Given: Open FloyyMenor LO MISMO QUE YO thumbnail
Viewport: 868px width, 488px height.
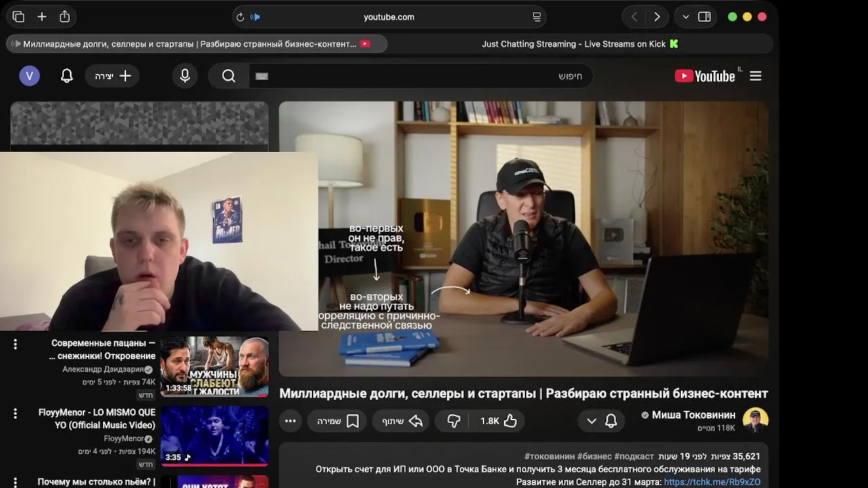Looking at the screenshot, I should click(214, 436).
